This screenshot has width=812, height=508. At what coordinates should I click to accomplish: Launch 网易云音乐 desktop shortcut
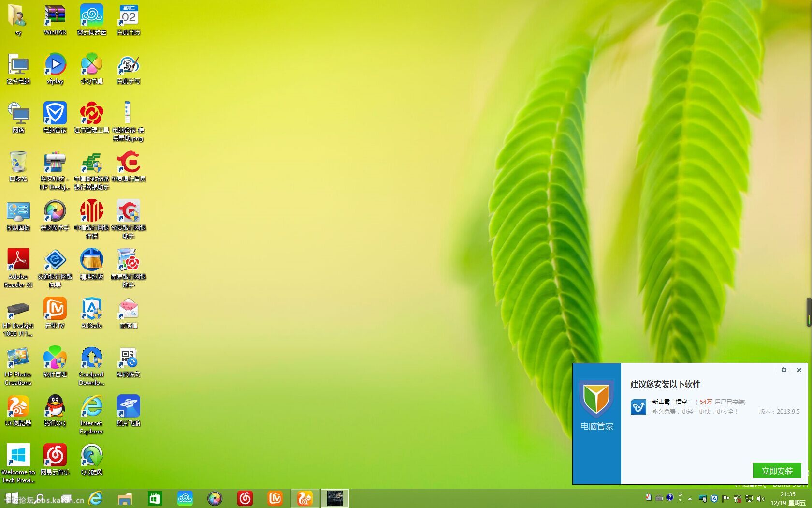[x=55, y=460]
